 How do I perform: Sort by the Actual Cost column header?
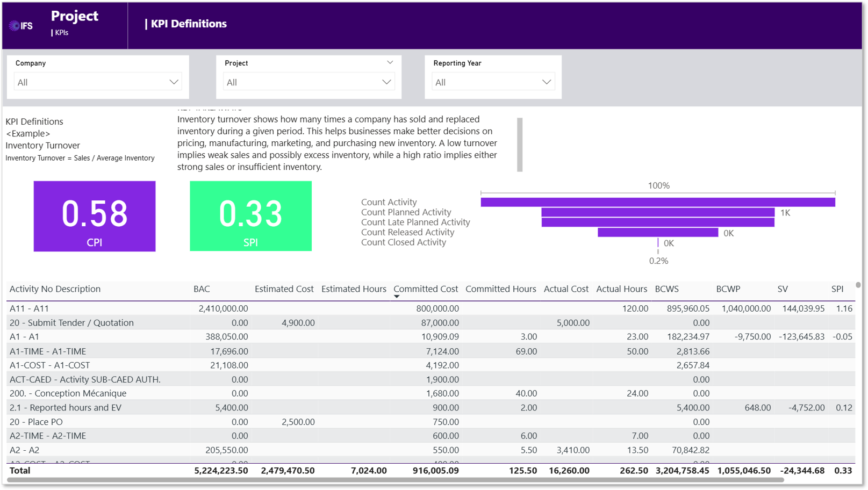click(566, 289)
